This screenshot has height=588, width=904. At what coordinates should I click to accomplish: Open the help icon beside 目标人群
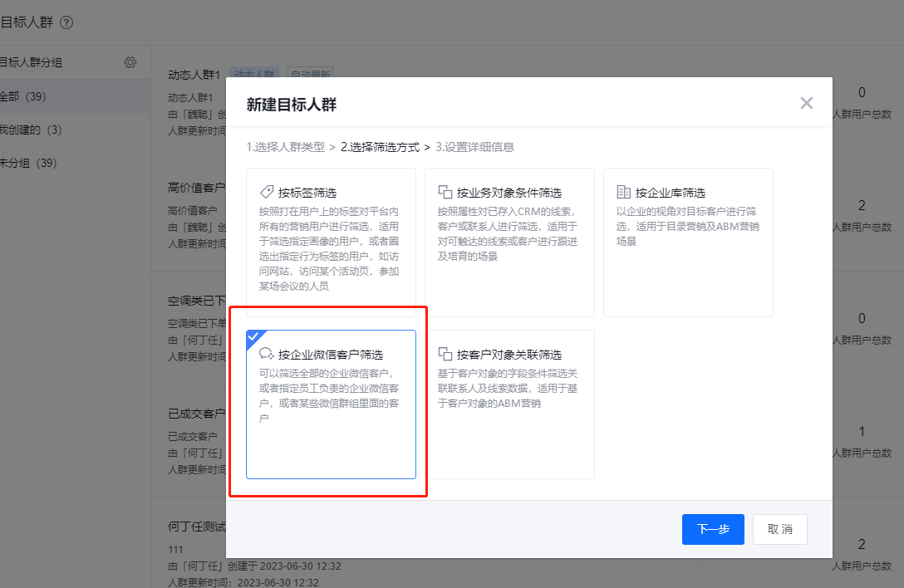pos(66,22)
